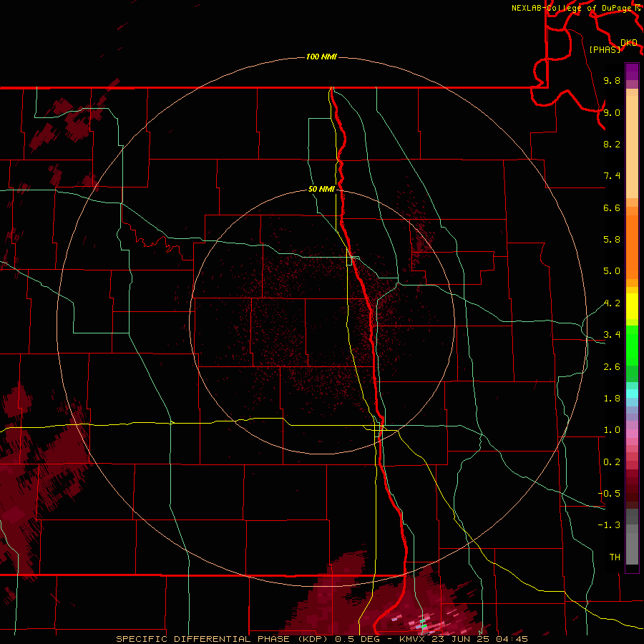Click the bright green band of the color bar
The image size is (644, 644).
pos(632,345)
